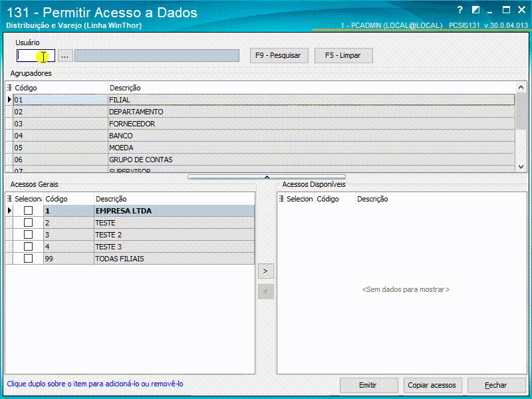Open Agrupadores grid column chooser icon

click(9, 88)
